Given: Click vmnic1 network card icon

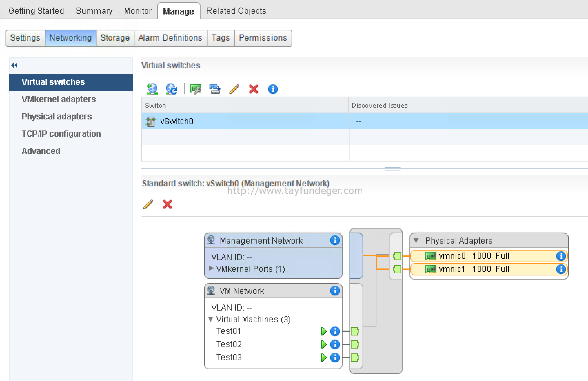Looking at the screenshot, I should tap(431, 269).
